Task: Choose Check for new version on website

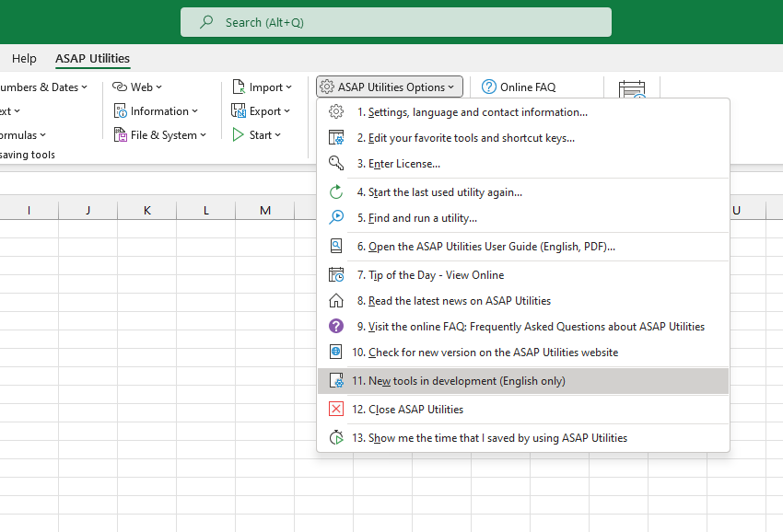Action: pyautogui.click(x=523, y=353)
